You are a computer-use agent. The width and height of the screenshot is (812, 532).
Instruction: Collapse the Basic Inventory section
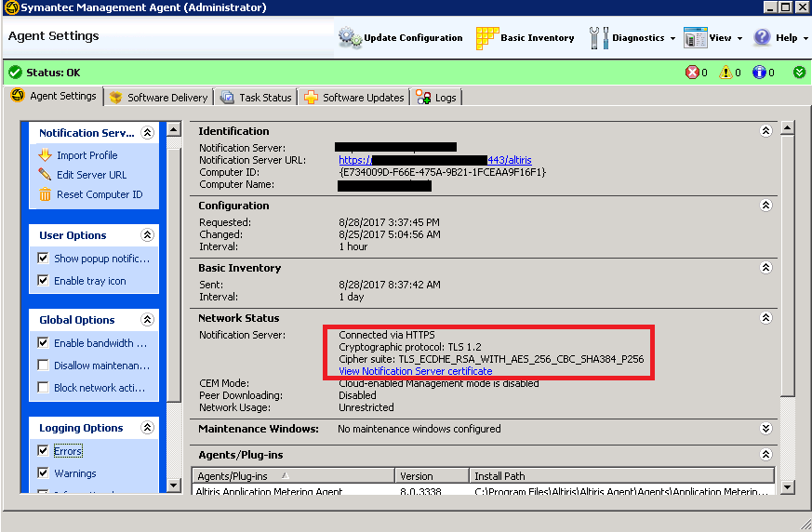tap(765, 268)
